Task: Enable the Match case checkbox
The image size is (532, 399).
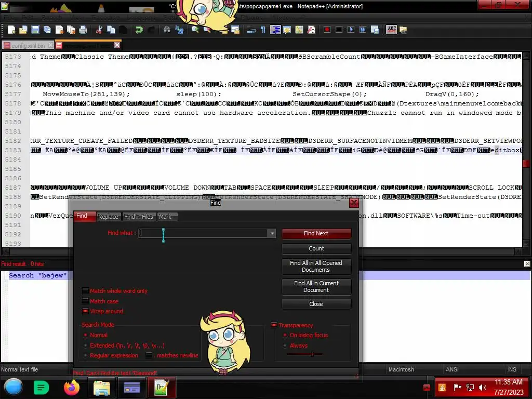Action: click(x=85, y=301)
